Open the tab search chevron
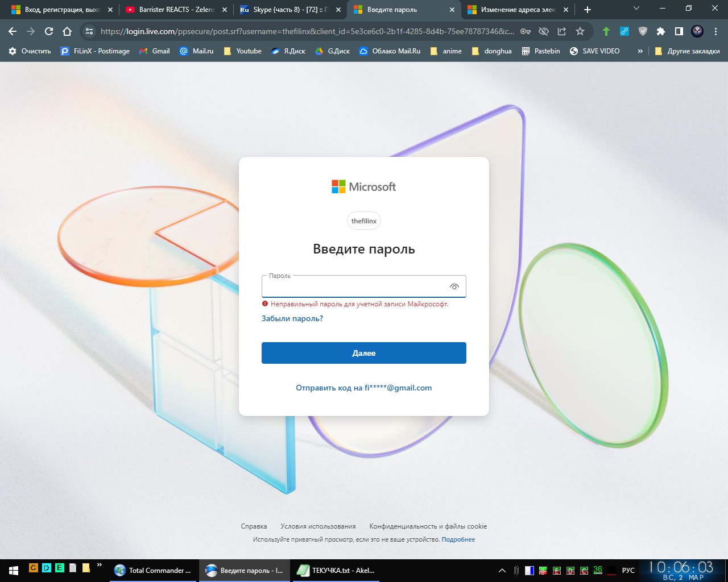This screenshot has height=582, width=728. [x=636, y=9]
